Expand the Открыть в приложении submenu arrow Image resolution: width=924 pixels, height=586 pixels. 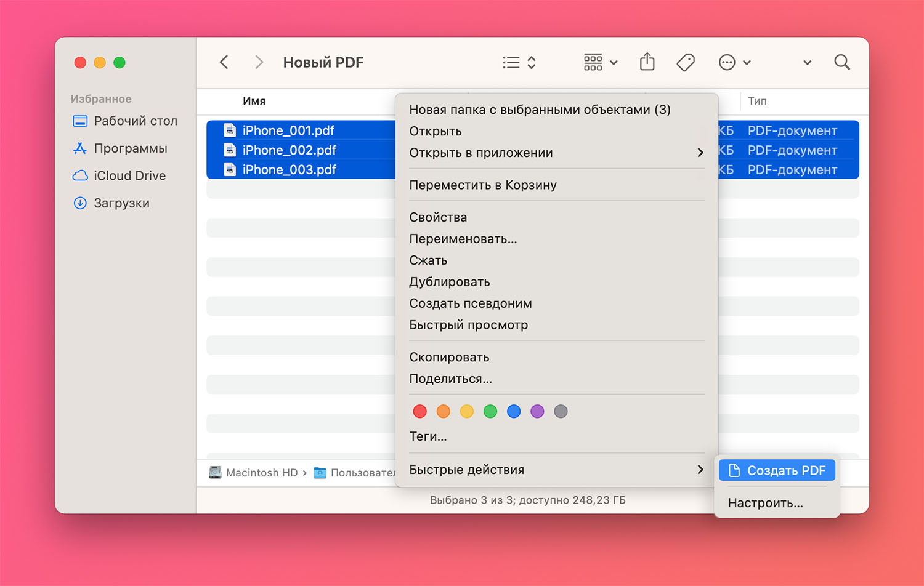[x=700, y=153]
